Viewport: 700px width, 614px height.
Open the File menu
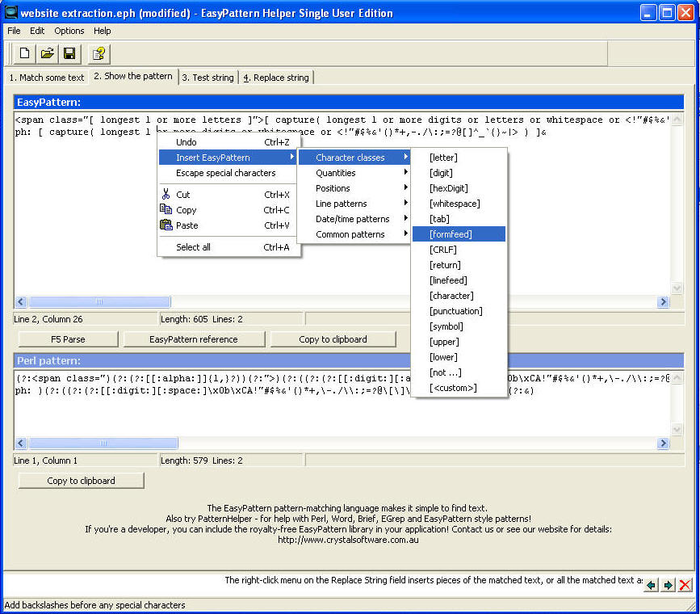tap(14, 31)
